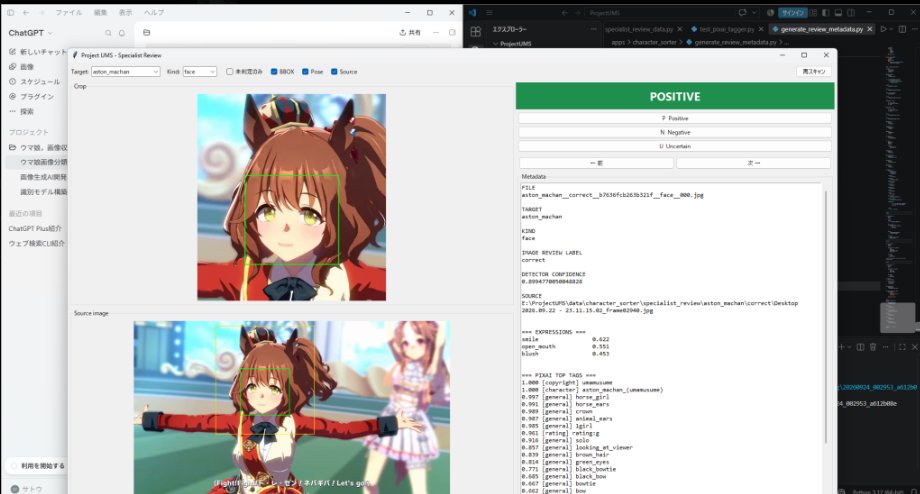Close the VS Code terminal panel
The height and width of the screenshot is (494, 920).
point(915,347)
